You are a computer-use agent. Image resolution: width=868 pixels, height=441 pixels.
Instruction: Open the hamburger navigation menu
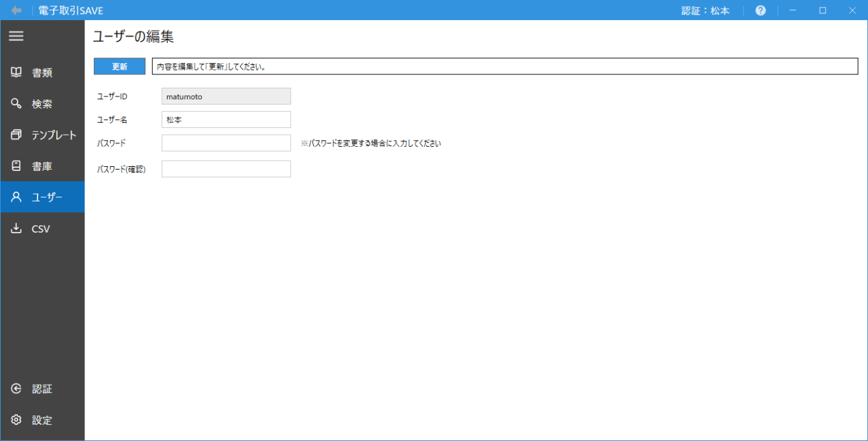[16, 36]
